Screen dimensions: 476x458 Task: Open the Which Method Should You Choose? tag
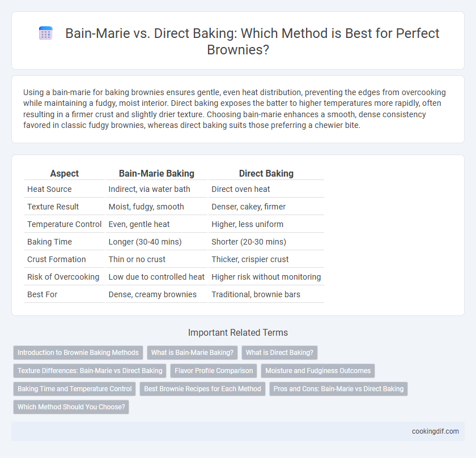(71, 406)
